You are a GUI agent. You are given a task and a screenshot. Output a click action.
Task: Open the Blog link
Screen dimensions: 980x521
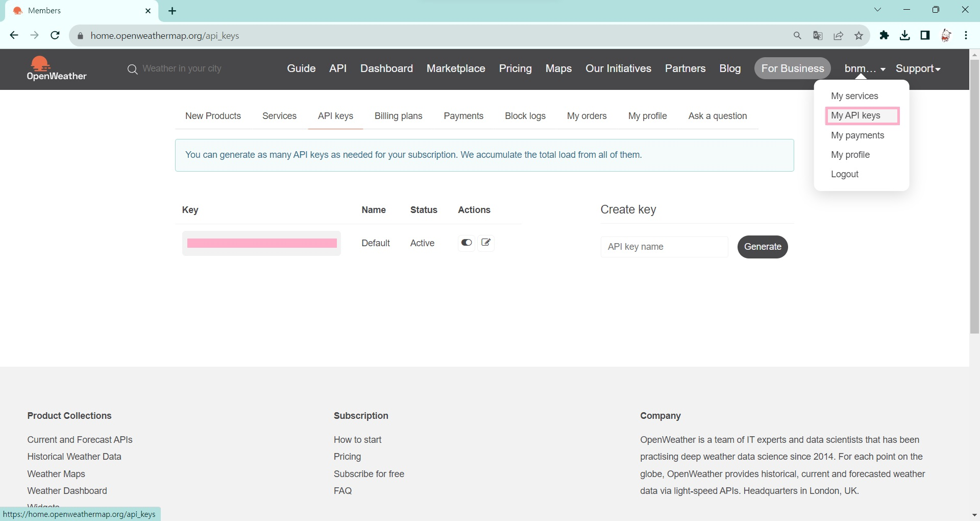(x=730, y=68)
